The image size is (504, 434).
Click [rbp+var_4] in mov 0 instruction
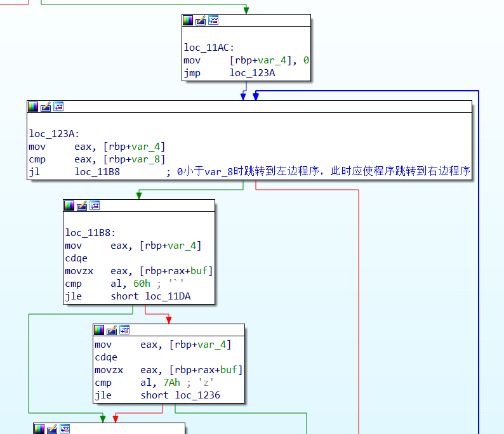tap(262, 60)
